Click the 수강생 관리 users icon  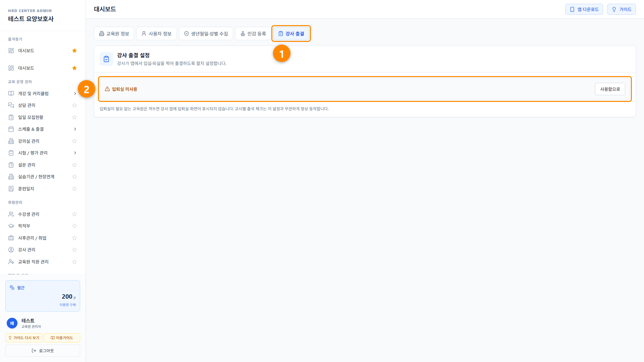point(11,214)
